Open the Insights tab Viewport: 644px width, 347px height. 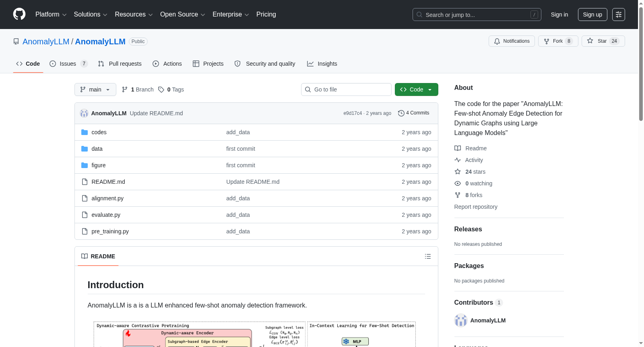tap(322, 64)
